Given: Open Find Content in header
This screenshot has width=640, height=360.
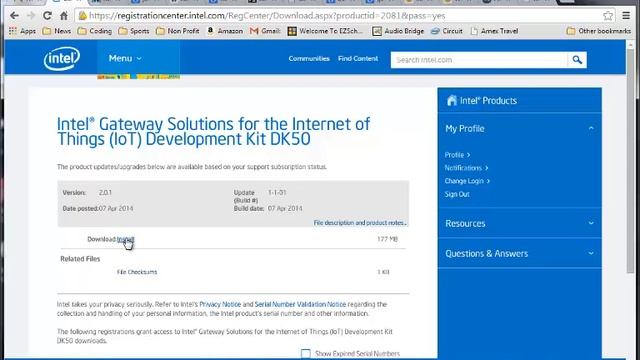Looking at the screenshot, I should point(358,59).
